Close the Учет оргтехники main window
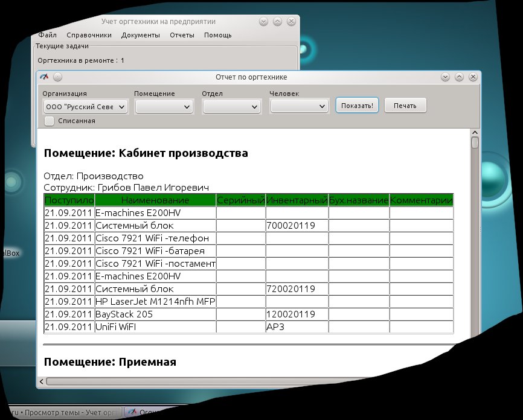523x420 pixels. coord(291,22)
